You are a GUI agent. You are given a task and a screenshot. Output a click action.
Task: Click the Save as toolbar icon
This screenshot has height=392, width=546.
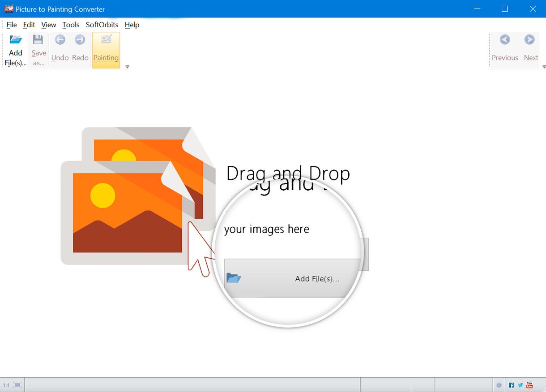[38, 49]
